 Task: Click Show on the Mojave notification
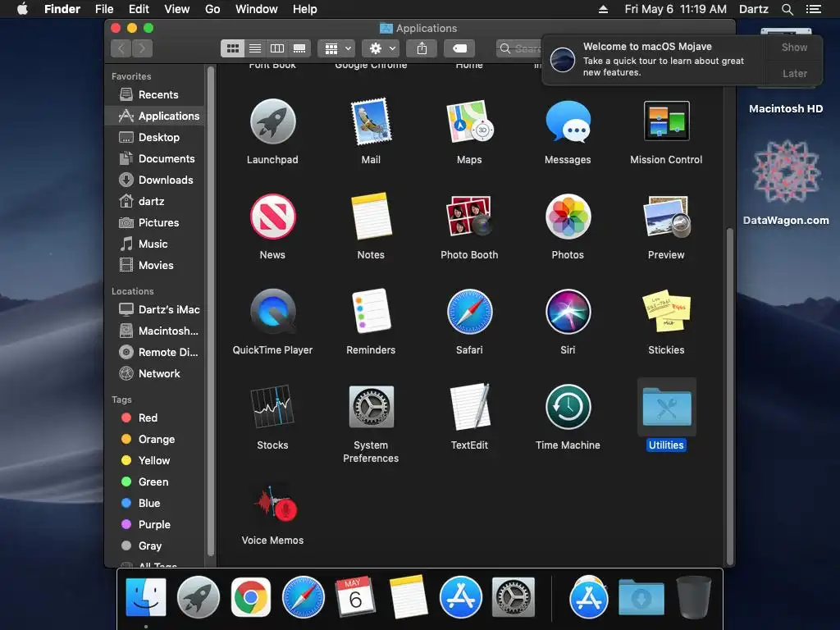coord(794,47)
